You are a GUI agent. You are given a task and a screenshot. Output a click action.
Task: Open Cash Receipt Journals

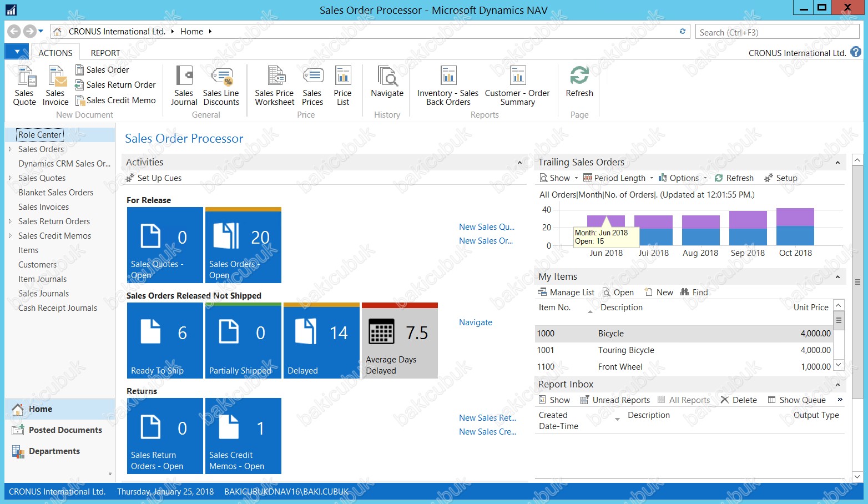point(58,308)
